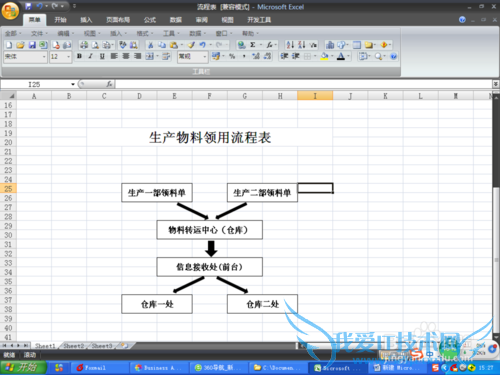Switch to the 插入 ribbon tab
Viewport: 500px width, 375px height.
[x=86, y=20]
